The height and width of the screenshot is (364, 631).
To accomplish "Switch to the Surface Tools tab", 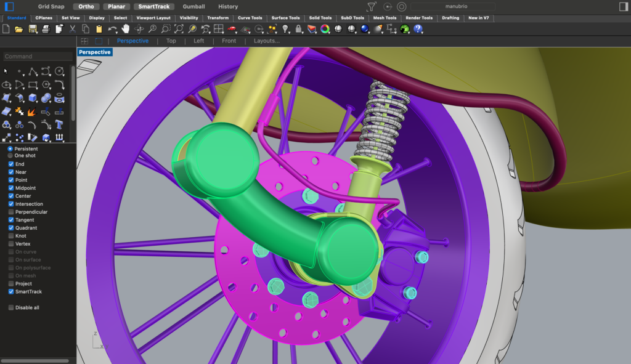I will [286, 18].
